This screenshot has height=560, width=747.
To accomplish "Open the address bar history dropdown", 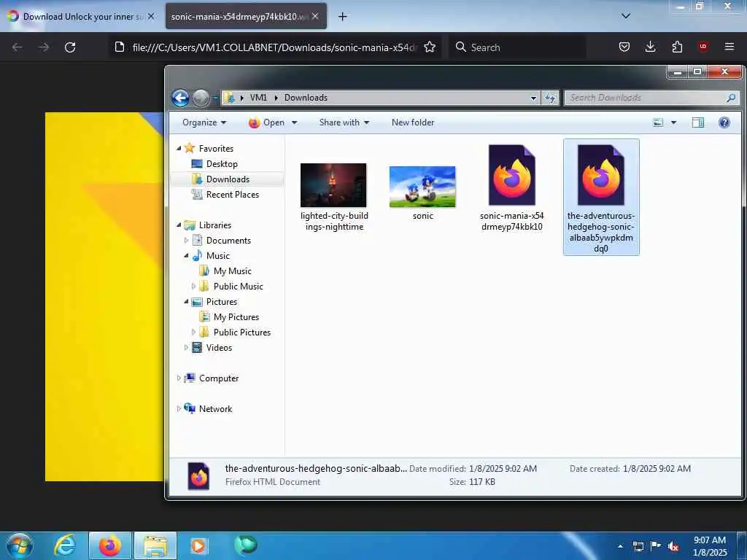I will coord(533,98).
